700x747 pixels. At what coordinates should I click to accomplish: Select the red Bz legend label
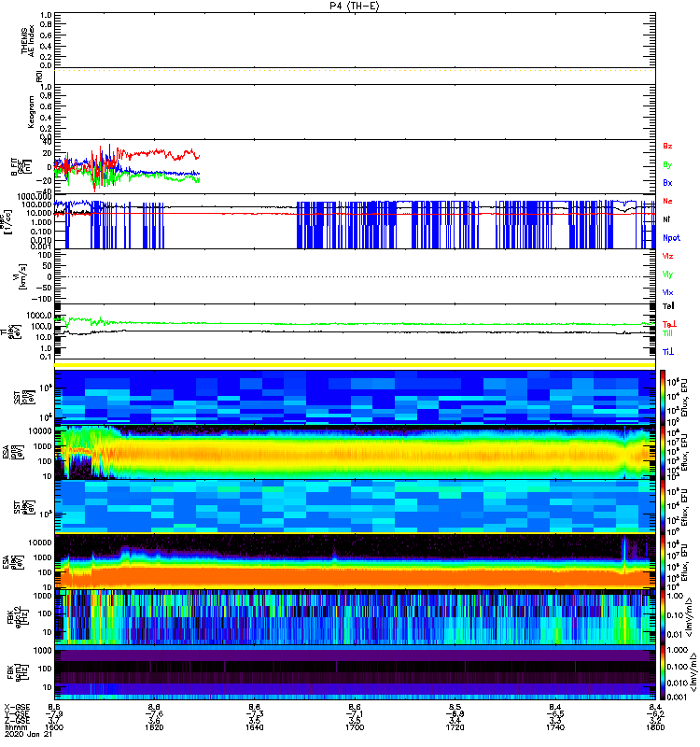pyautogui.click(x=667, y=146)
